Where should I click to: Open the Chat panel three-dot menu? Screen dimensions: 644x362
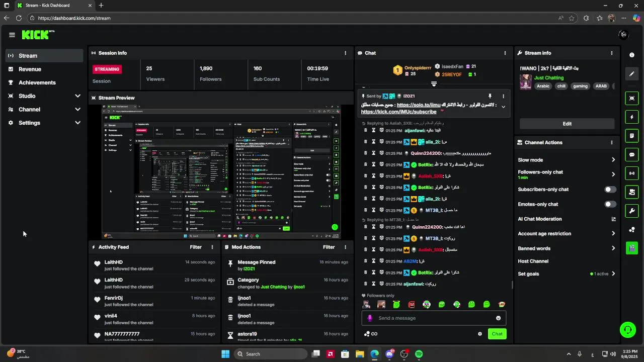pos(505,53)
